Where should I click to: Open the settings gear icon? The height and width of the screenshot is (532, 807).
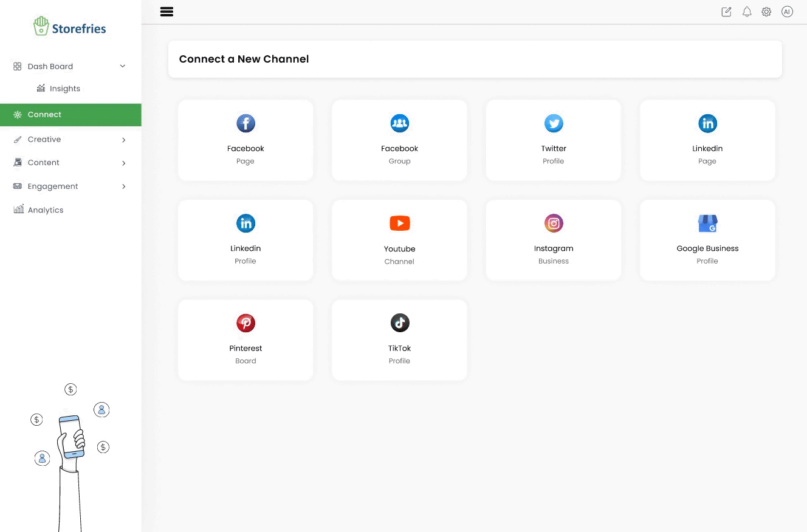766,12
